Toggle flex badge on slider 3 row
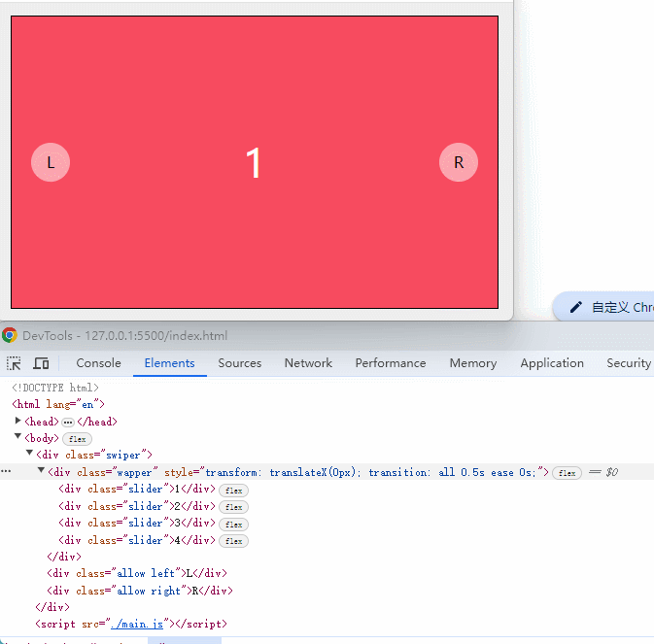 [233, 525]
